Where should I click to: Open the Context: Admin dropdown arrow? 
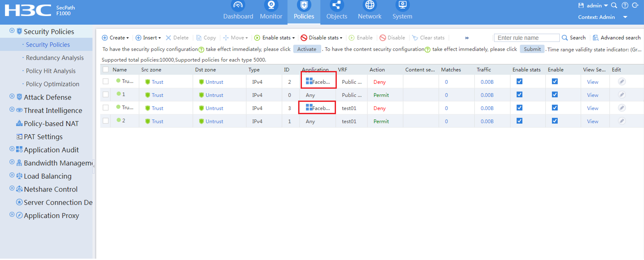point(625,17)
